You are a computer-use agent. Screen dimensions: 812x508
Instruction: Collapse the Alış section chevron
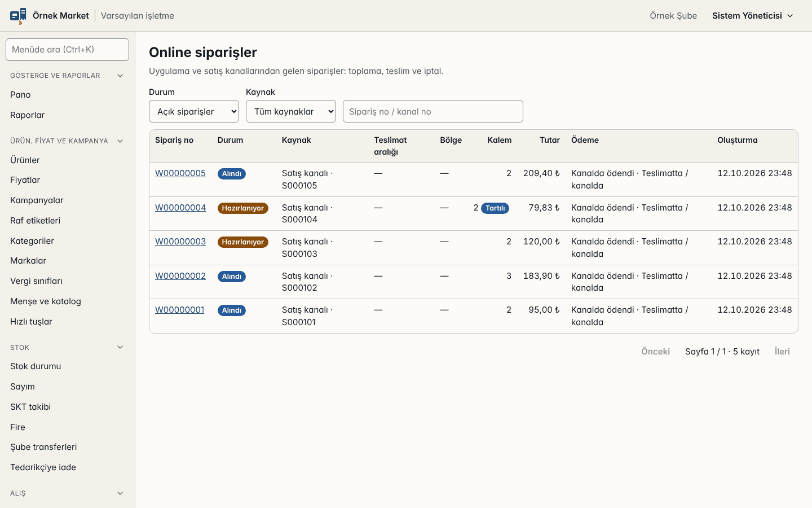click(x=120, y=493)
